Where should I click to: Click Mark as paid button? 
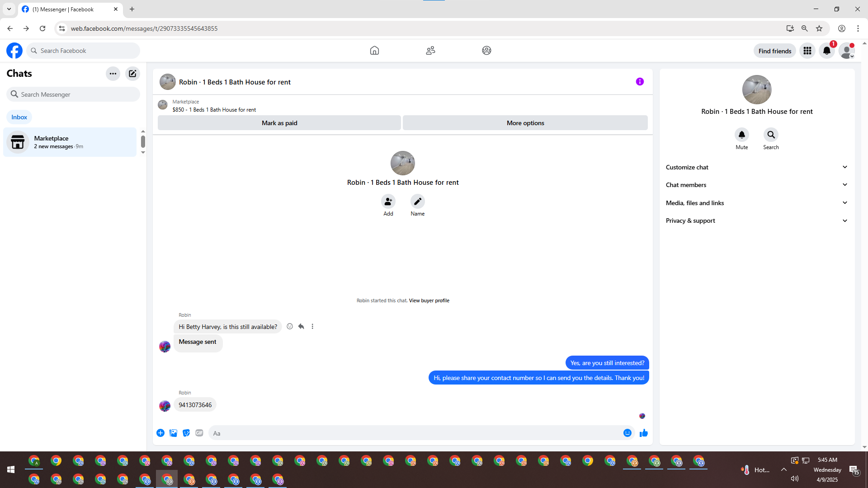tap(279, 123)
